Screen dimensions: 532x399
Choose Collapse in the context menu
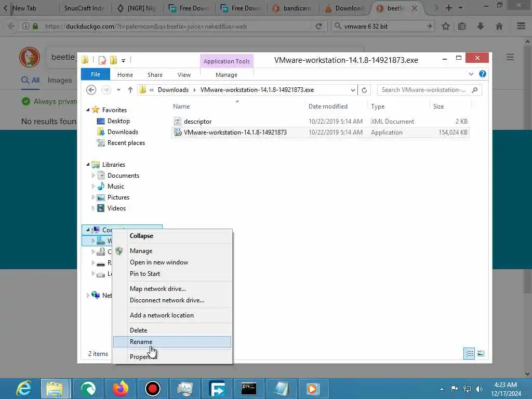point(172,236)
